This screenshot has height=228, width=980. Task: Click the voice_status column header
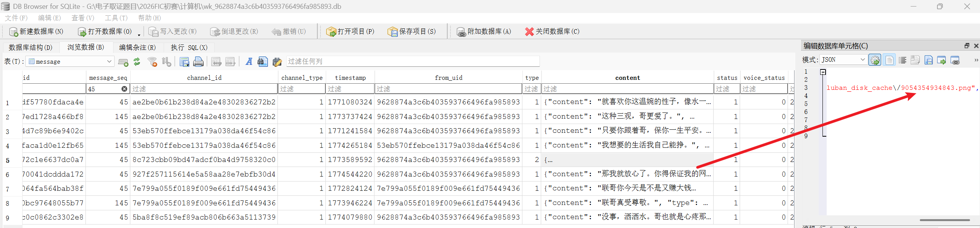click(x=764, y=78)
